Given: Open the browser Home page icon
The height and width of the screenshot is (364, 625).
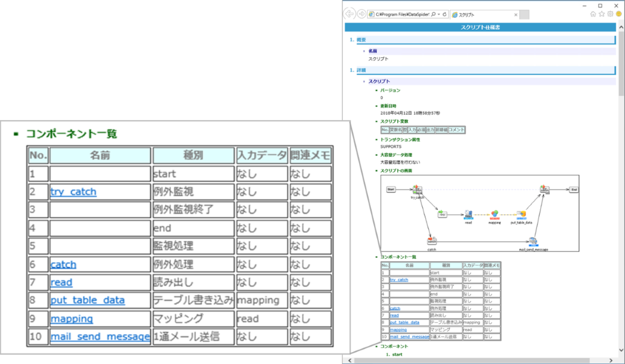Looking at the screenshot, I should [593, 14].
